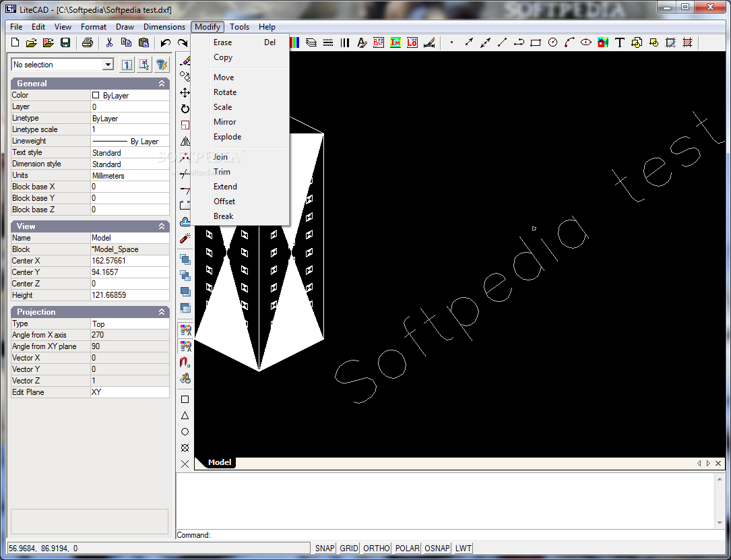
Task: Click the tab bar close X button
Action: (718, 463)
